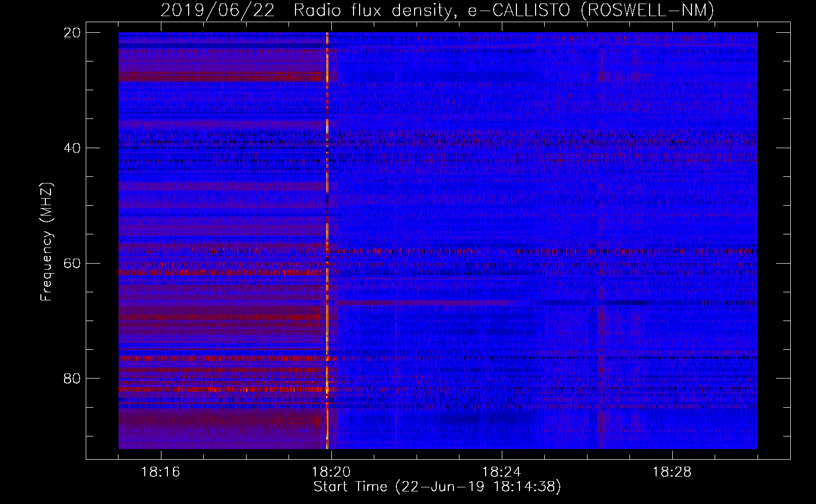816x504 pixels.
Task: Click the 18:16 time tick label
Action: [161, 472]
